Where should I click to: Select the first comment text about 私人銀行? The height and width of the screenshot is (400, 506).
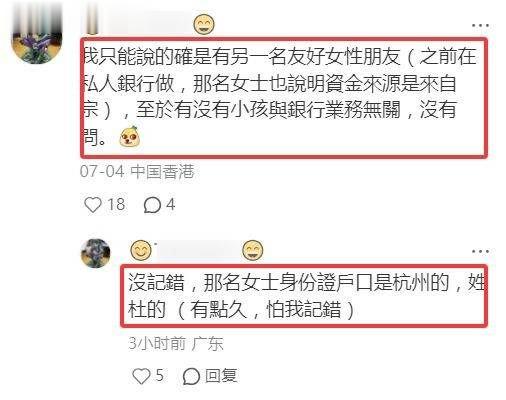(x=284, y=97)
